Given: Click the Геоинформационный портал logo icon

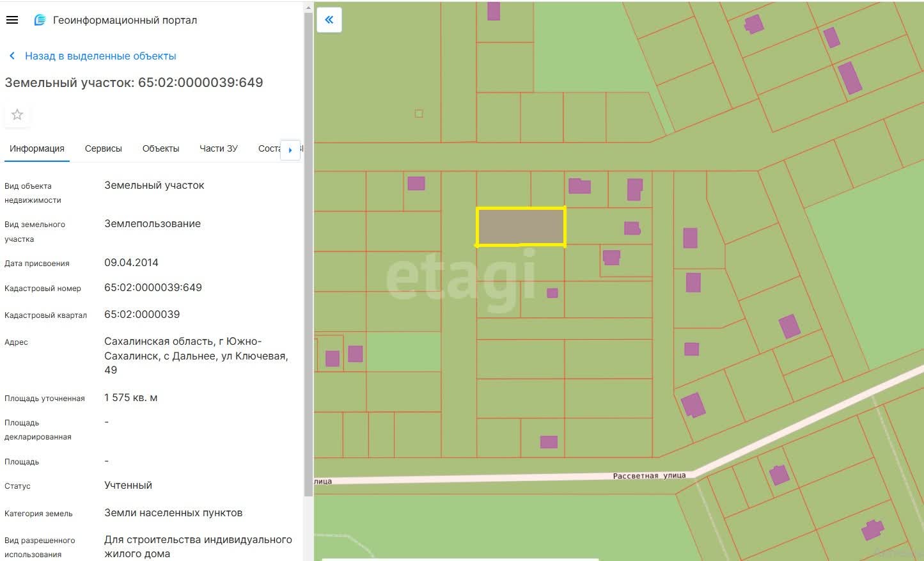Looking at the screenshot, I should point(40,20).
